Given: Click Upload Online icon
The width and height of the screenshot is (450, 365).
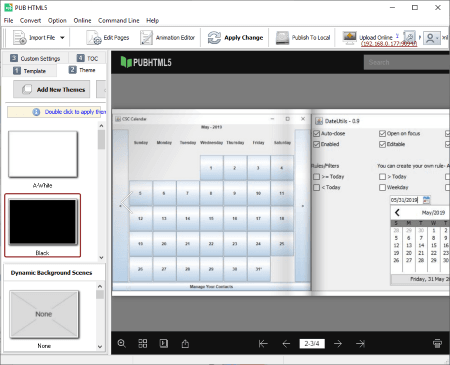Looking at the screenshot, I should (350, 38).
